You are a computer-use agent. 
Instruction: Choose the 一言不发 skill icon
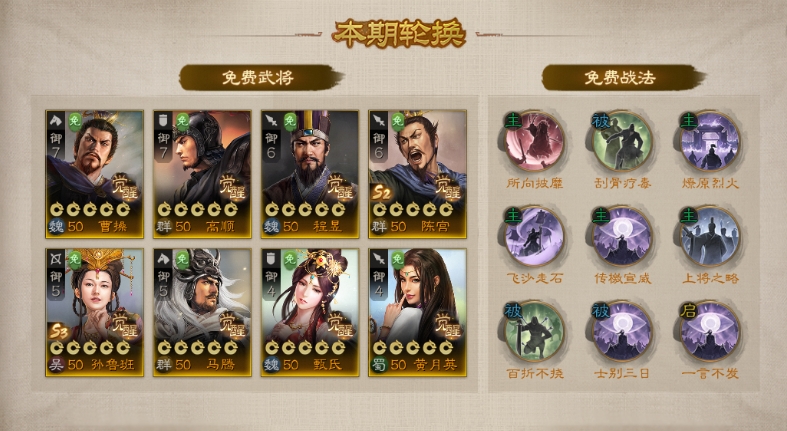(710, 331)
